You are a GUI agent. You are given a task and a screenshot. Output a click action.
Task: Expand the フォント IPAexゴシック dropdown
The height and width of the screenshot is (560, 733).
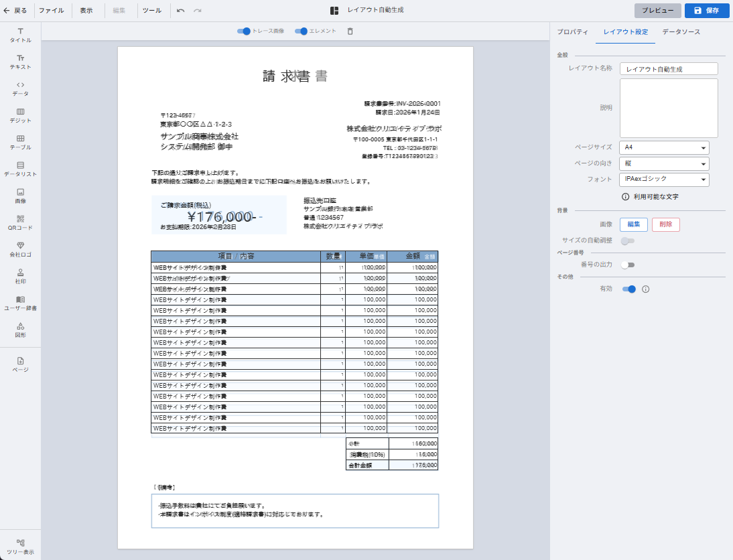coord(664,180)
